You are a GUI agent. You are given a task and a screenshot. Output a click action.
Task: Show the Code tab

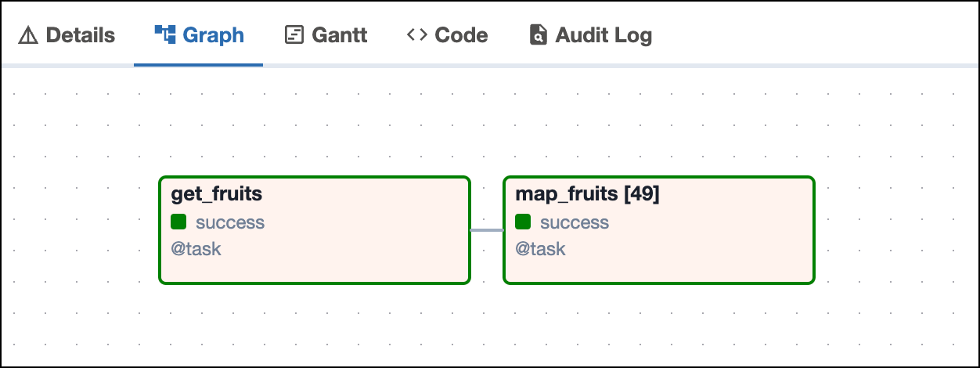pyautogui.click(x=461, y=35)
